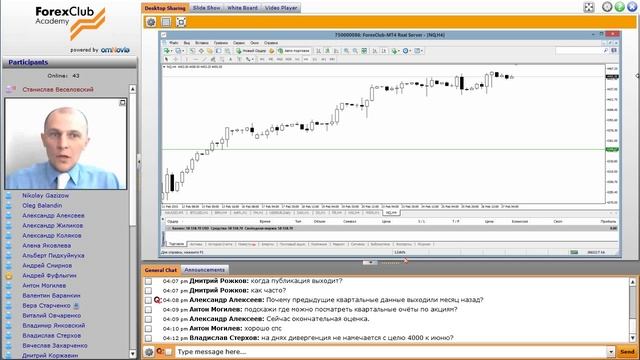The image size is (640, 360).
Task: Click Send chat button
Action: [x=627, y=352]
